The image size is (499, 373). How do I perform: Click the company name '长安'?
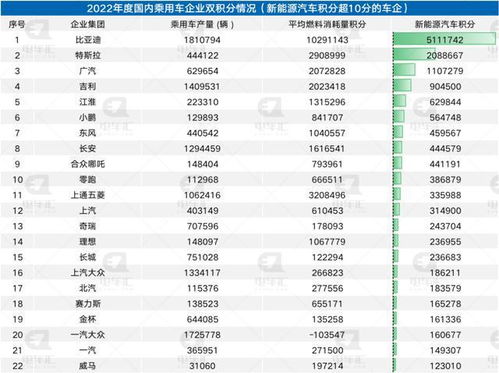[88, 149]
